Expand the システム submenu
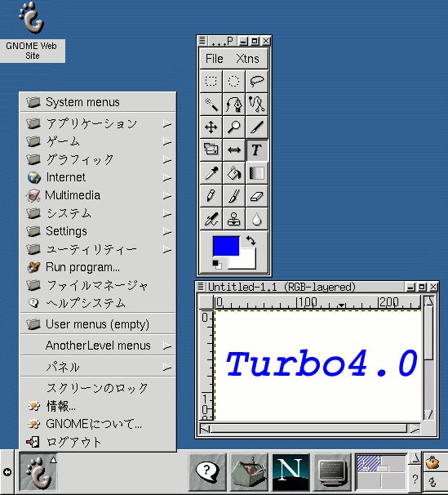 [x=98, y=213]
